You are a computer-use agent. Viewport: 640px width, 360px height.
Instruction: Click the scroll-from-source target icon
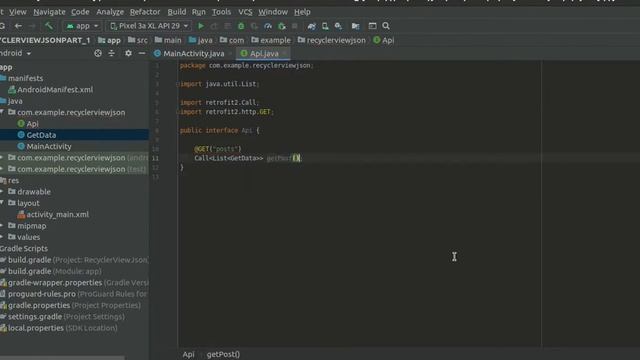(x=98, y=53)
